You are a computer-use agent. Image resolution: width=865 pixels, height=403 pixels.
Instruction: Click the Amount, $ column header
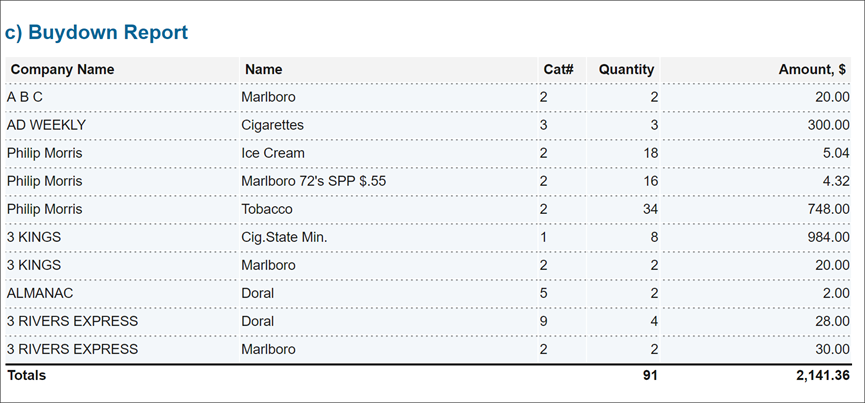click(812, 69)
